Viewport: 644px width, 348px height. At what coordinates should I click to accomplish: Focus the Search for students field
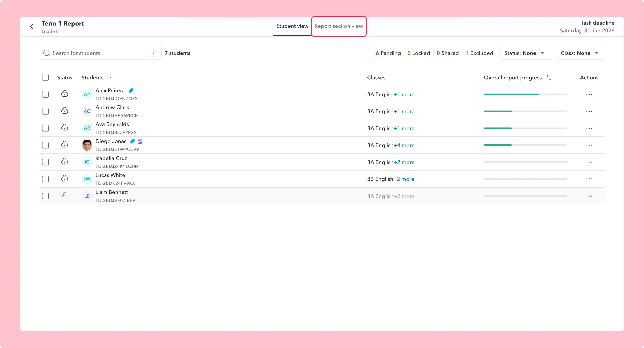100,53
